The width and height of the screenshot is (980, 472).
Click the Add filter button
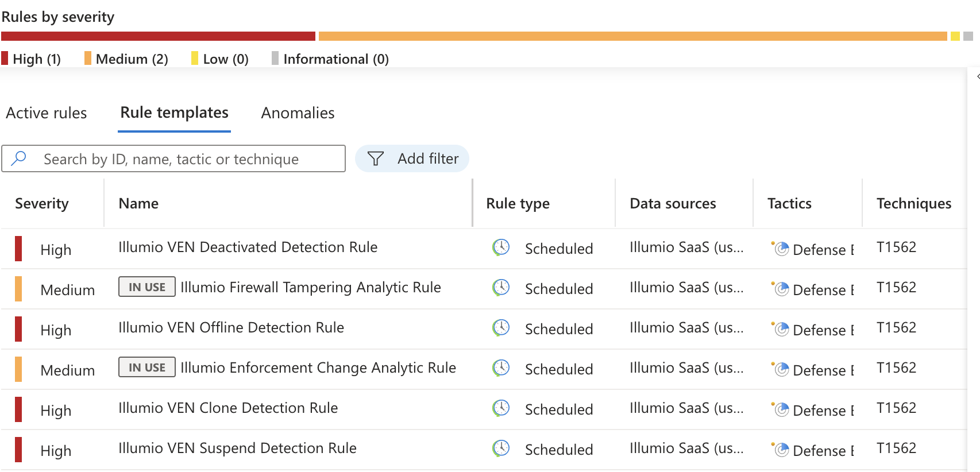tap(412, 158)
